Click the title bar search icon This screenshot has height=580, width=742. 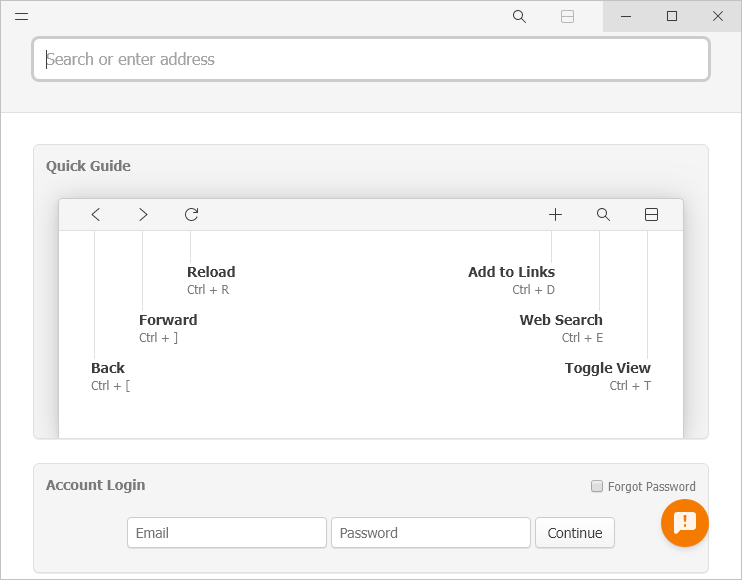click(519, 16)
